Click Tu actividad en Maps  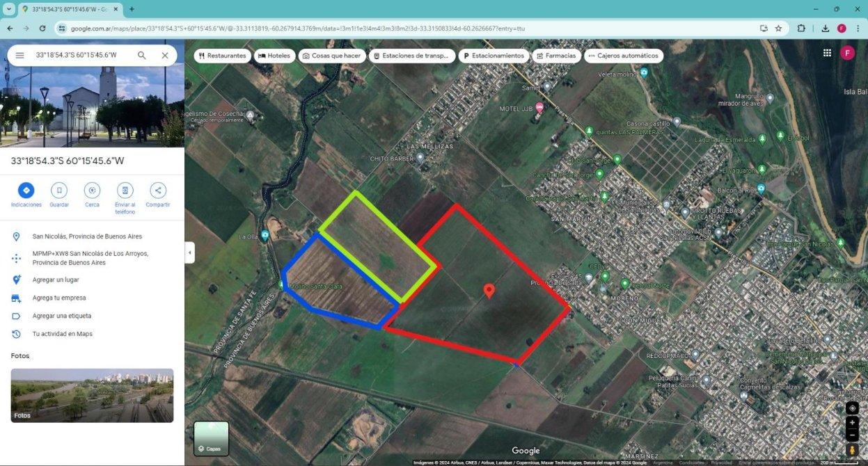click(x=62, y=334)
